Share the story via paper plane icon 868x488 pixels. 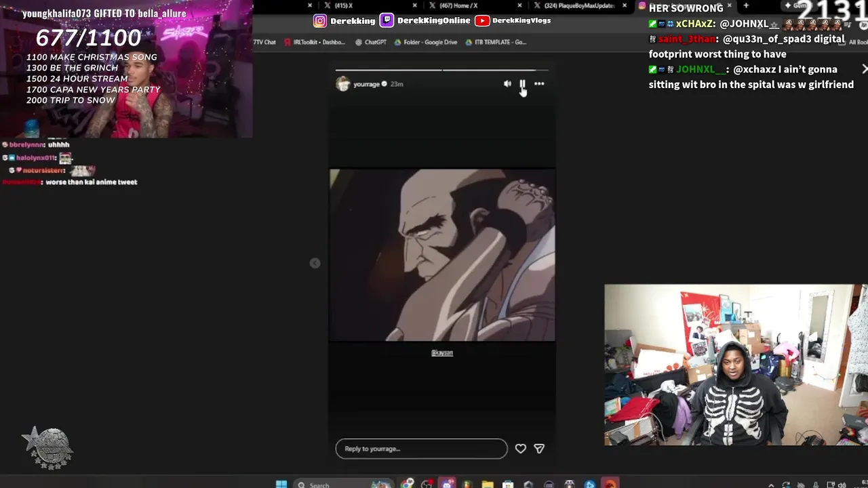click(x=539, y=449)
